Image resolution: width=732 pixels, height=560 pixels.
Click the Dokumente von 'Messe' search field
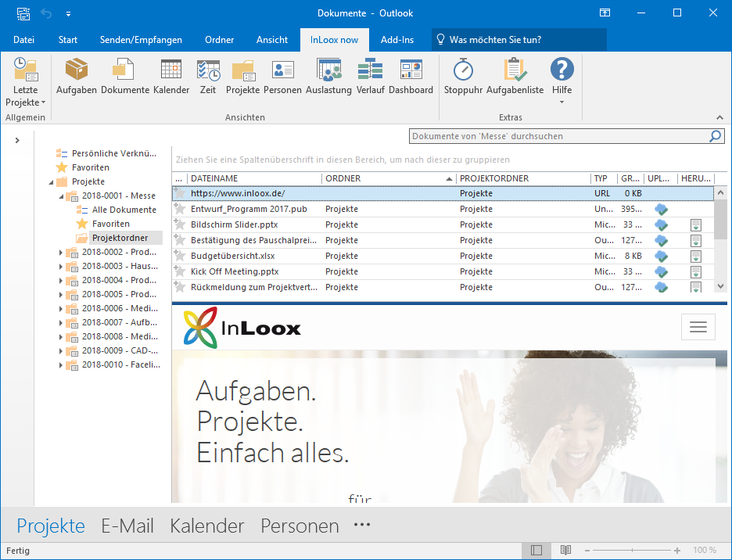pos(559,136)
